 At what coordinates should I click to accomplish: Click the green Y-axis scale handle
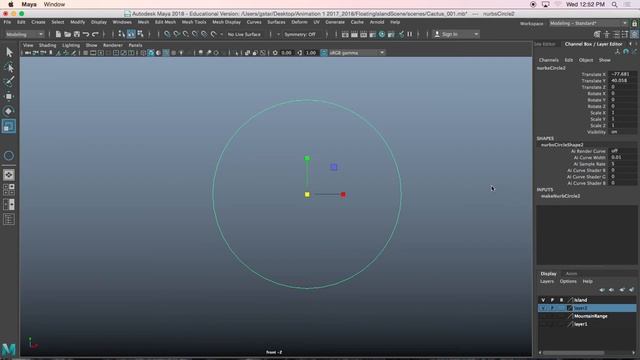(x=307, y=158)
